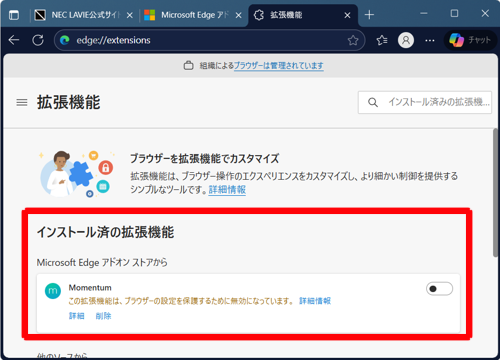Image resolution: width=500 pixels, height=360 pixels.
Task: Maximize the Edge window
Action: tap(454, 14)
